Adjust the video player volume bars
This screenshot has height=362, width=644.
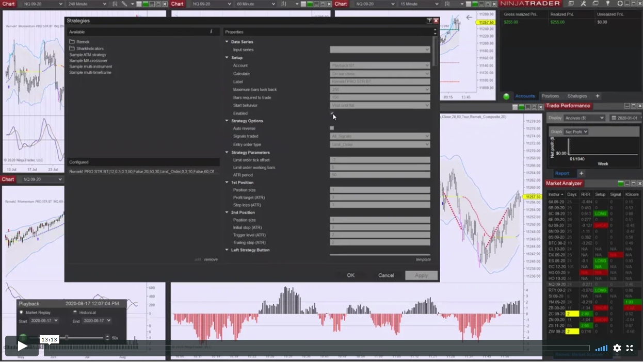pyautogui.click(x=602, y=349)
